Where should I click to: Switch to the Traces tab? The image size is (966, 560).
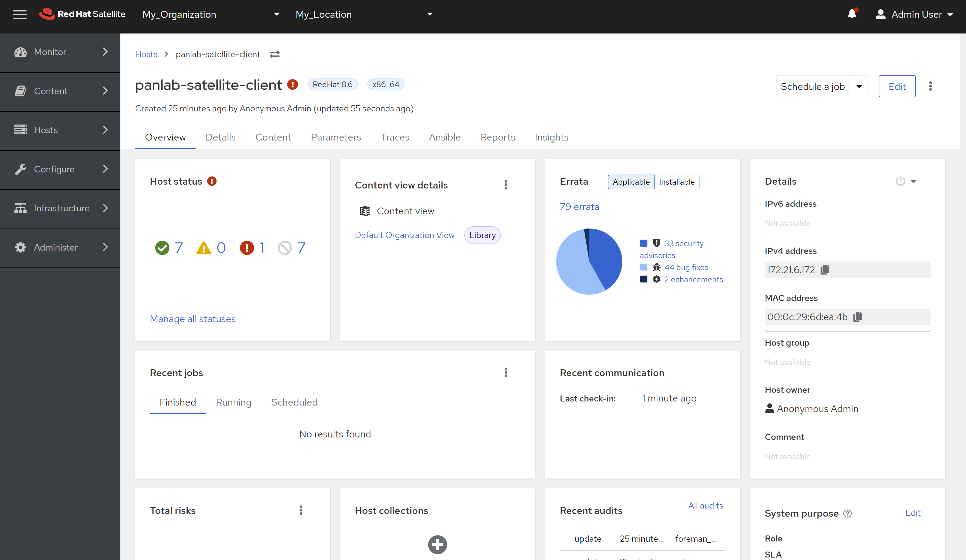pos(395,137)
